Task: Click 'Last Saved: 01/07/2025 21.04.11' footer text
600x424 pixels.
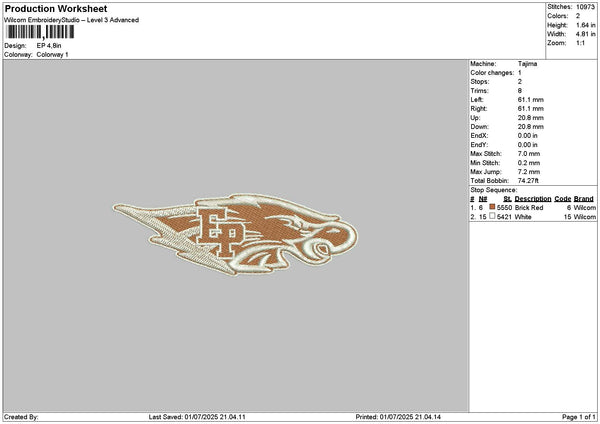Action: (x=197, y=417)
